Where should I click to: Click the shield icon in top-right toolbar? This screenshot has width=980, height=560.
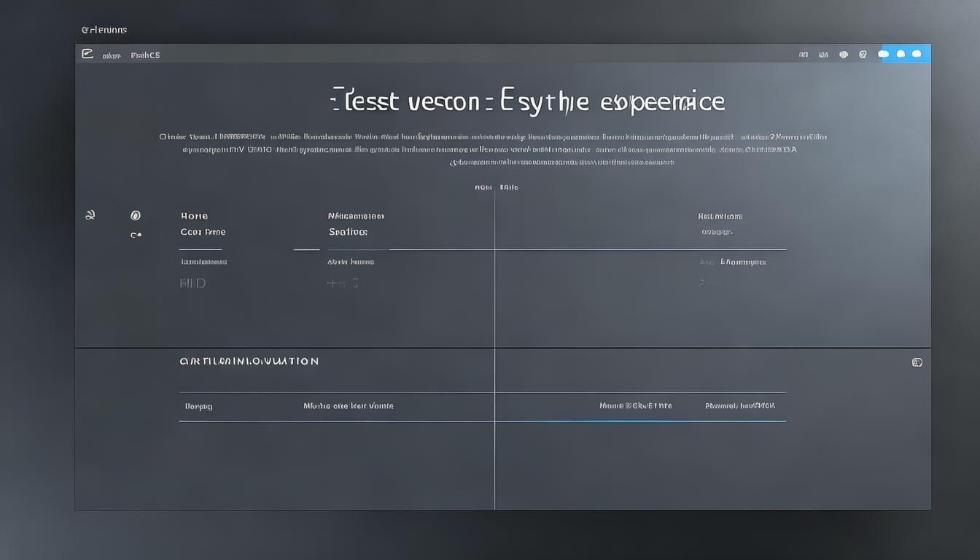pos(863,54)
